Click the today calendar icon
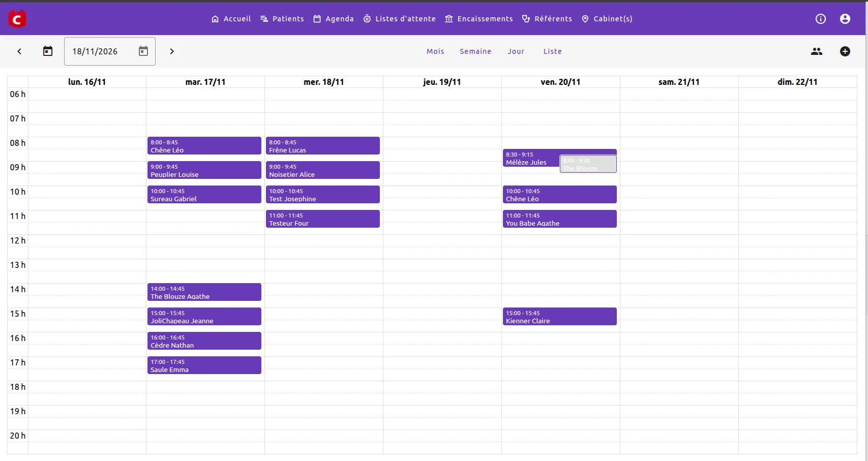 (48, 51)
